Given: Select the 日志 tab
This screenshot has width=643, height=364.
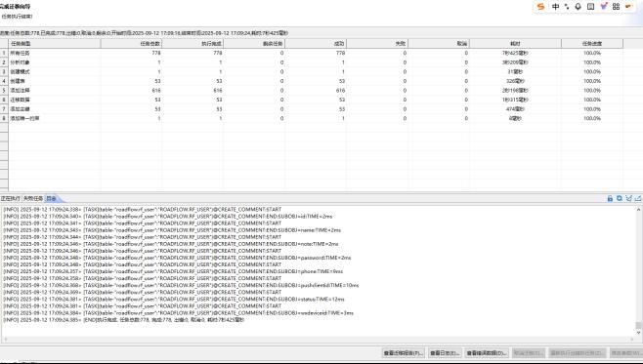Looking at the screenshot, I should tap(52, 198).
